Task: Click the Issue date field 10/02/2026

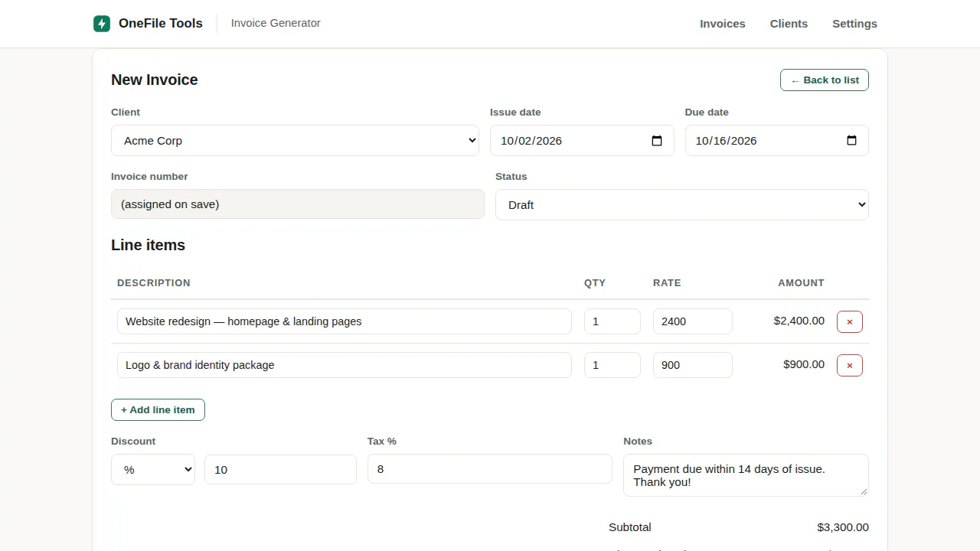Action: [582, 141]
